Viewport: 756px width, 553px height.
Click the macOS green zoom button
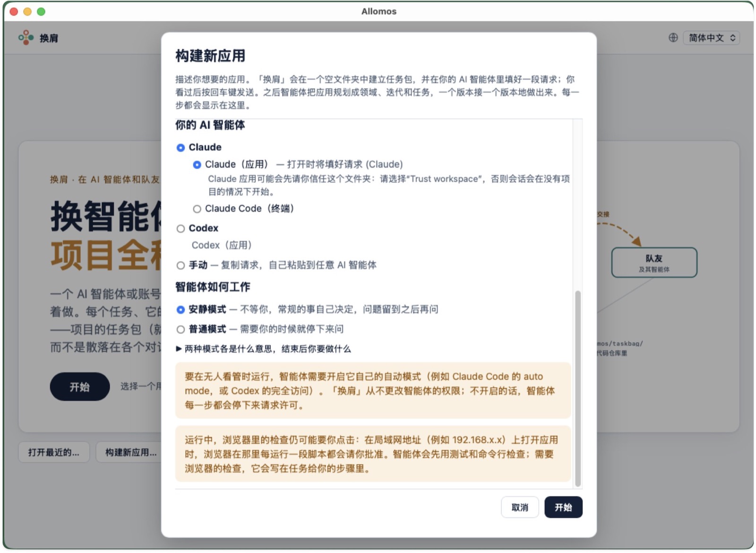click(41, 11)
